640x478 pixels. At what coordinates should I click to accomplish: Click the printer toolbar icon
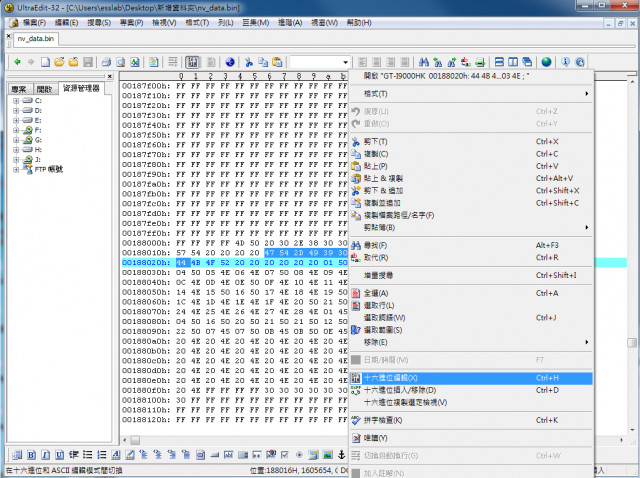[106, 62]
